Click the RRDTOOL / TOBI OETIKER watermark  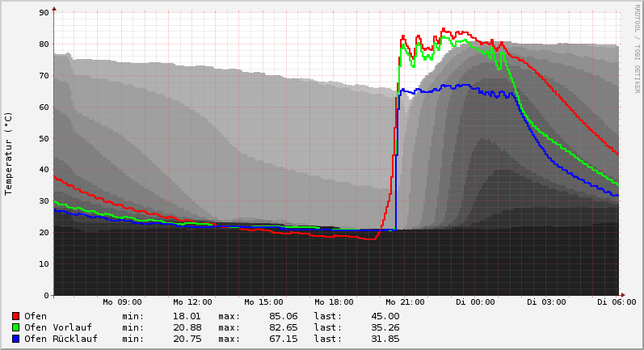[x=637, y=48]
